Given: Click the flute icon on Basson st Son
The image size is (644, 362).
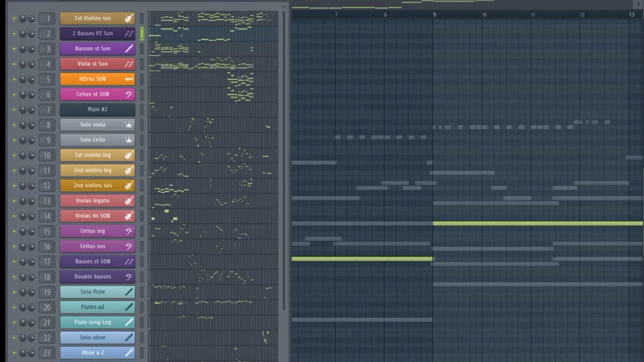Looking at the screenshot, I should (x=129, y=49).
